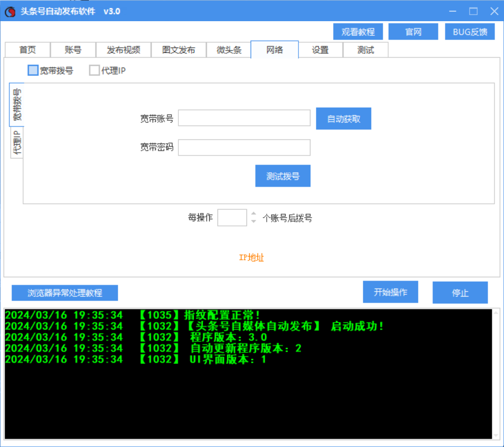504x447 pixels.
Task: Open the 发布视频 tab
Action: [123, 50]
